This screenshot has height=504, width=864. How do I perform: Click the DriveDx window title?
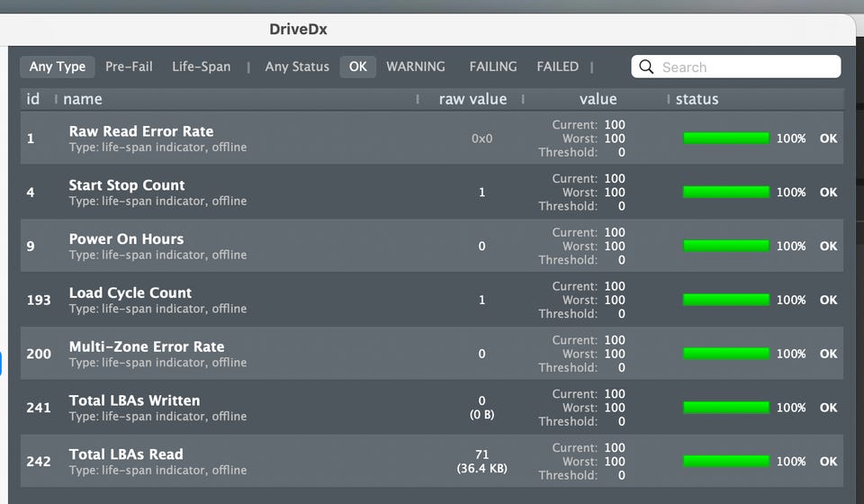click(298, 29)
